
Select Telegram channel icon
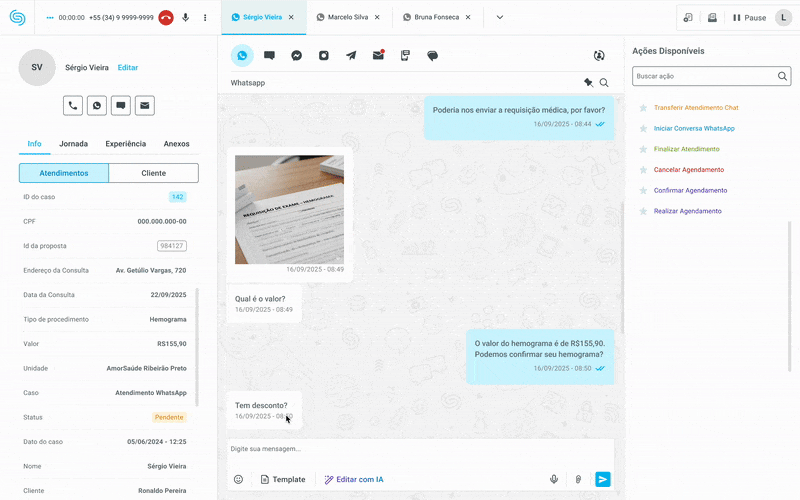pyautogui.click(x=351, y=55)
